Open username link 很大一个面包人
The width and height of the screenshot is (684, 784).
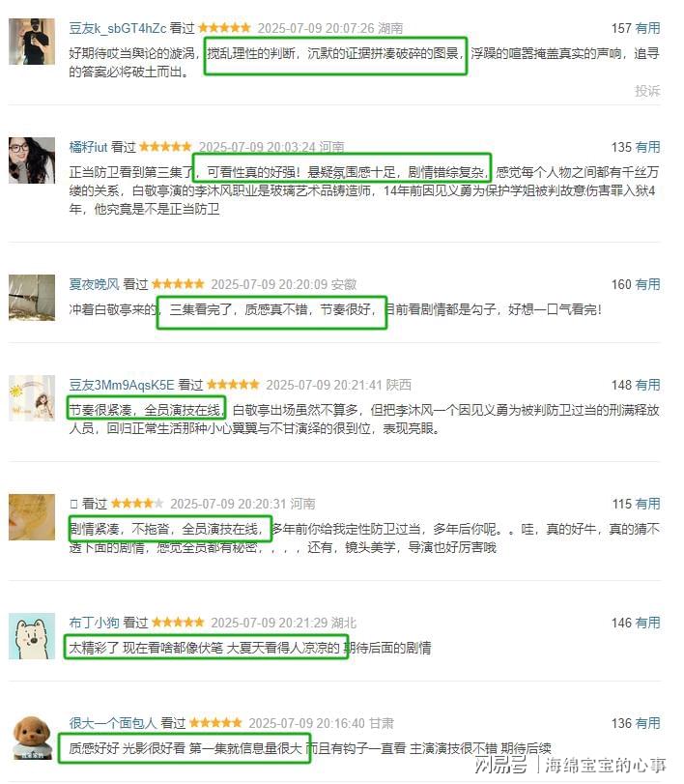tap(113, 723)
